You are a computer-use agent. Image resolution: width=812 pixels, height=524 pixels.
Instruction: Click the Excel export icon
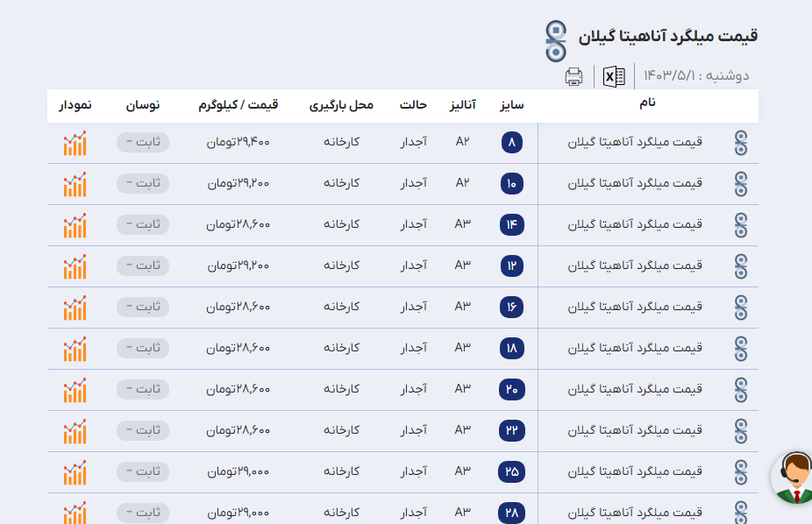click(x=614, y=76)
